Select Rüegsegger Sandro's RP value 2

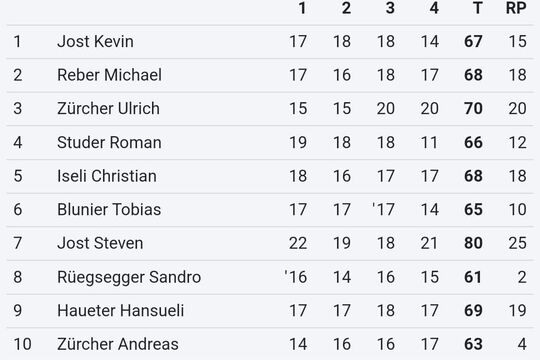point(522,277)
